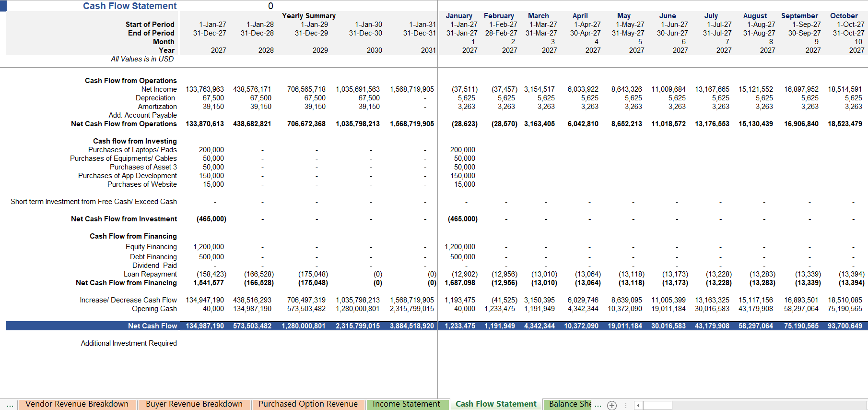Click the Additional Investment Required label
The image size is (868, 410).
(129, 343)
